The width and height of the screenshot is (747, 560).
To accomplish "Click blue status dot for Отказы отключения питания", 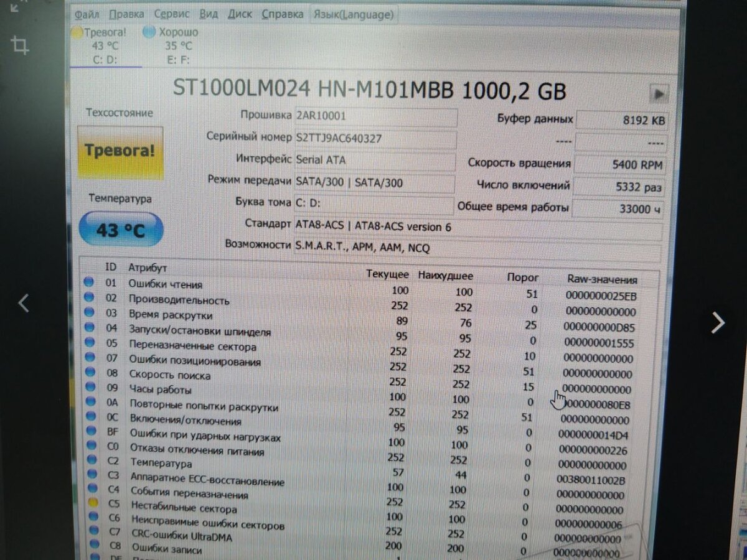I will point(92,446).
